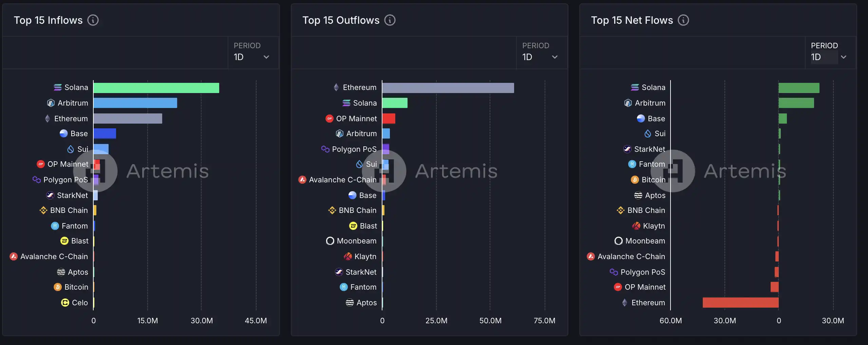
Task: Click the info icon beside Top 15 Net Flows
Action: (683, 20)
